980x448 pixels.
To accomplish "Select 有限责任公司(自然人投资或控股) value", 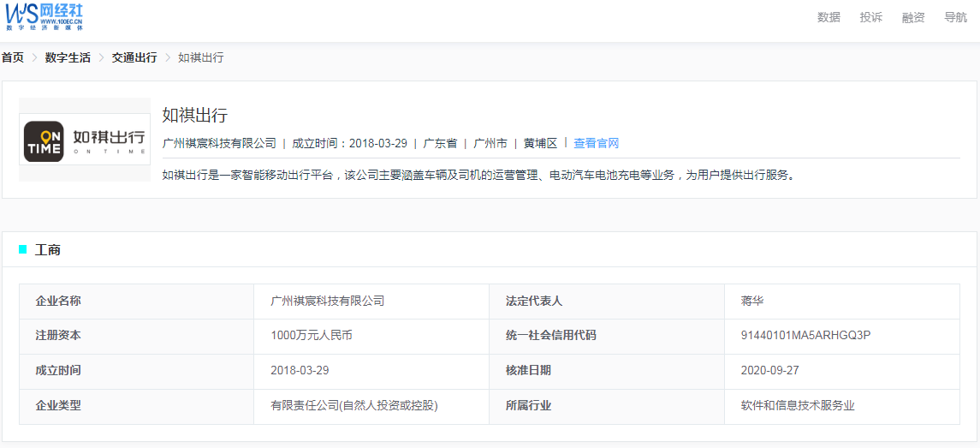I will pyautogui.click(x=354, y=405).
